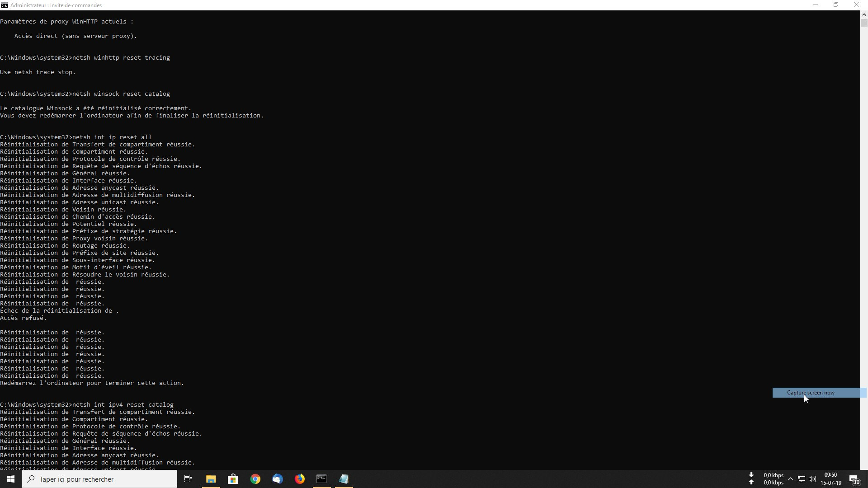Open Google Chrome from the taskbar

click(255, 479)
